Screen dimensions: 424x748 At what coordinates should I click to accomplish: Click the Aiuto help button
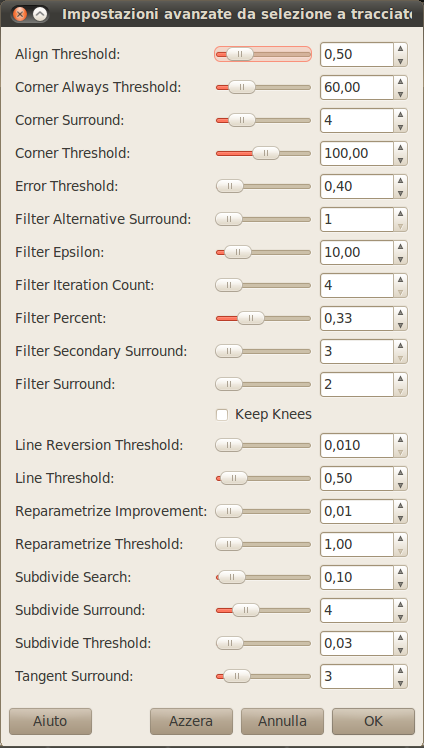50,721
